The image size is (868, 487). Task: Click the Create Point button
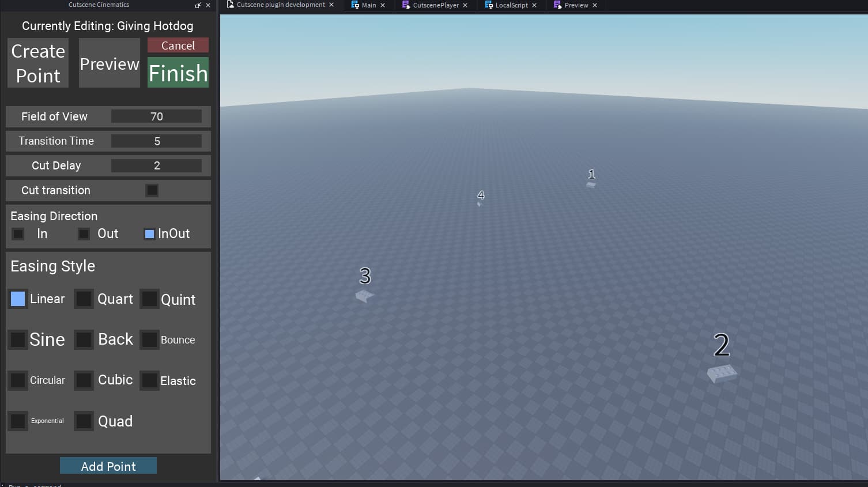click(x=38, y=63)
